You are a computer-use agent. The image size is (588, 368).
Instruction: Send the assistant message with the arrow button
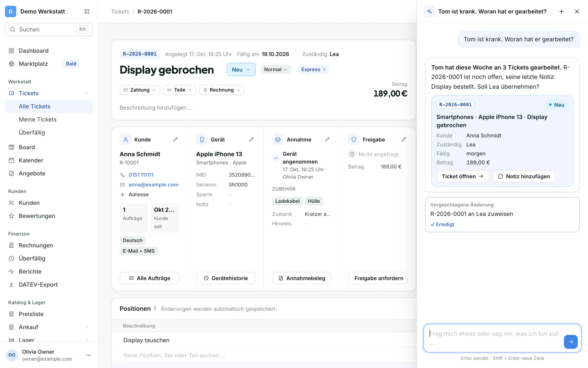571,342
